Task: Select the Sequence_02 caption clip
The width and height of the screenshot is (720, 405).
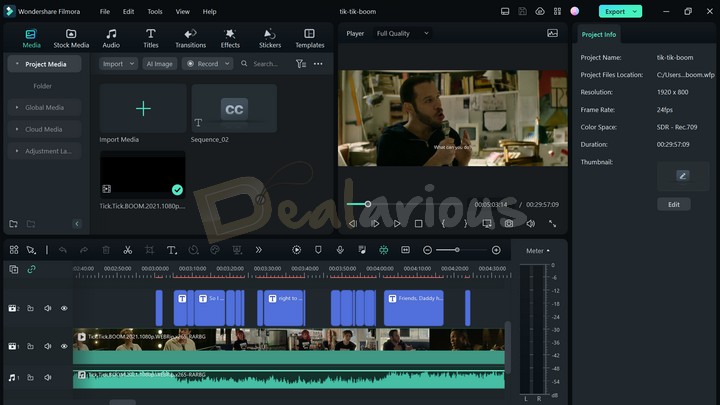Action: (234, 108)
